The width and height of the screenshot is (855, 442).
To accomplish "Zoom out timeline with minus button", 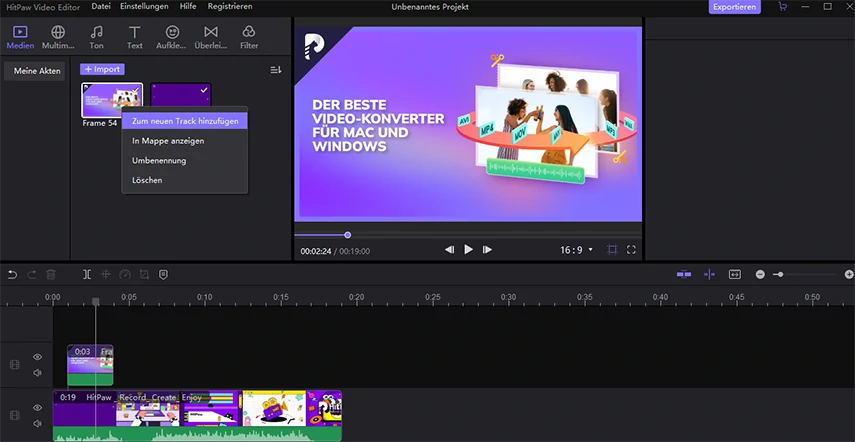I will [760, 275].
